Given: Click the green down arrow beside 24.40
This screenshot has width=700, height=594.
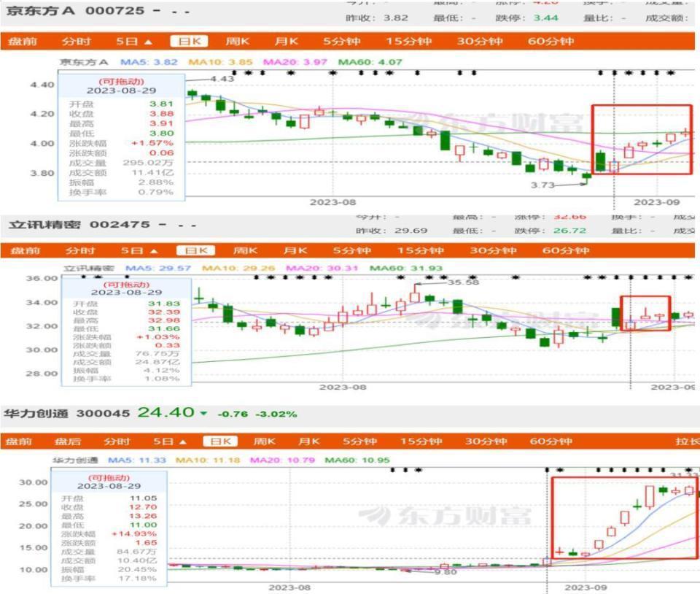Looking at the screenshot, I should click(203, 413).
